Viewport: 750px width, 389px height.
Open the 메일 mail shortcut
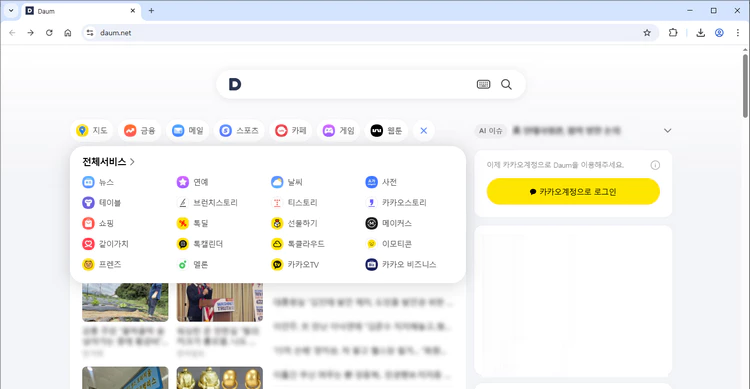pyautogui.click(x=188, y=131)
